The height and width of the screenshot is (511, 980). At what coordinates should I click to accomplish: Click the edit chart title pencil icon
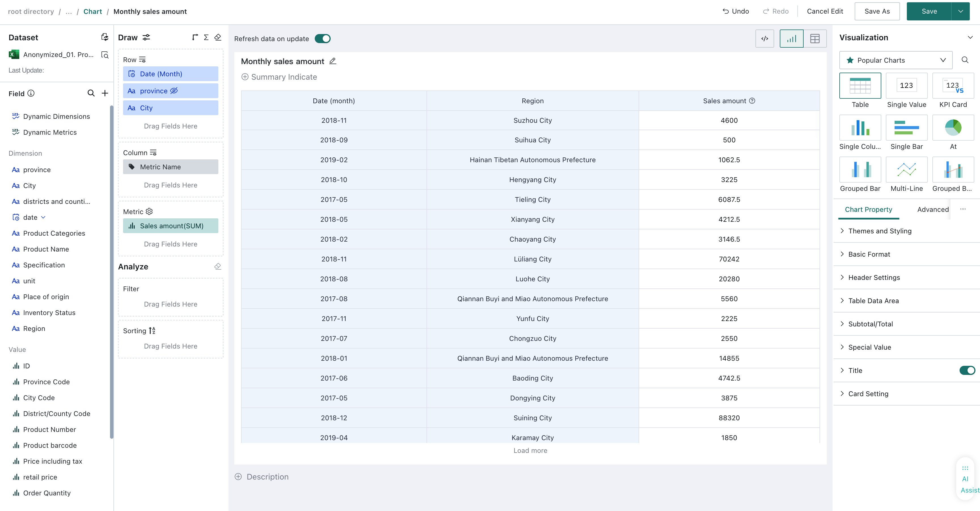[333, 61]
